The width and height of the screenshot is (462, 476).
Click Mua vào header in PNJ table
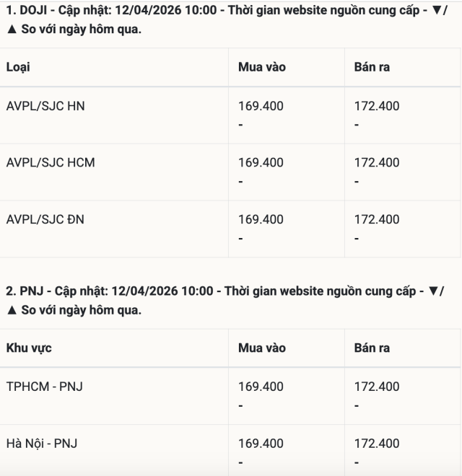coord(261,348)
